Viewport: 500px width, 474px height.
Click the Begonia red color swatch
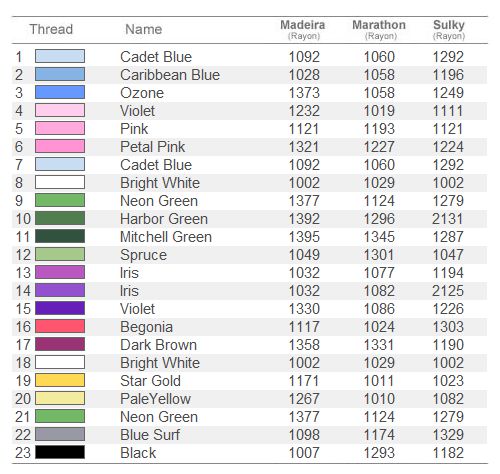pos(60,326)
